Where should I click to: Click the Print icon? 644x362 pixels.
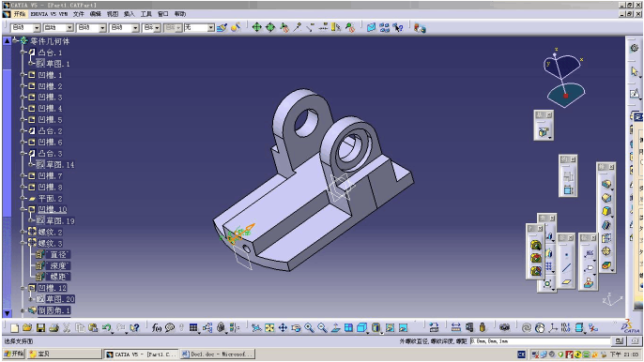click(54, 327)
